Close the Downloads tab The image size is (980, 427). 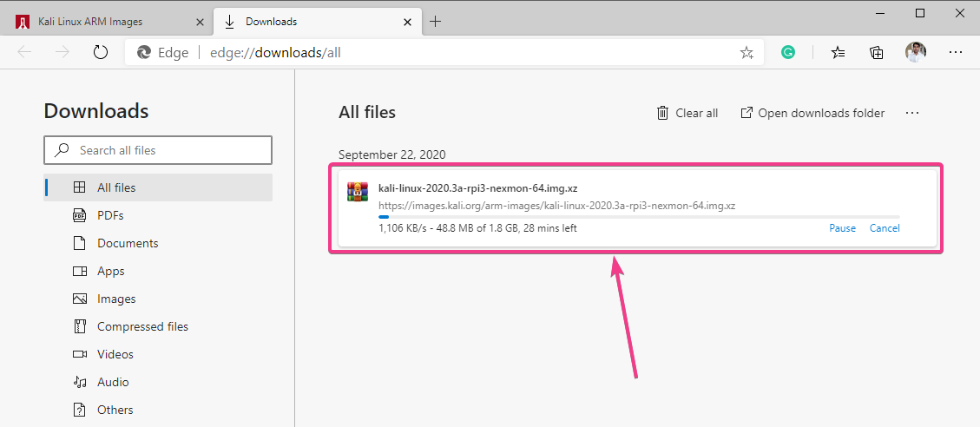(x=407, y=22)
